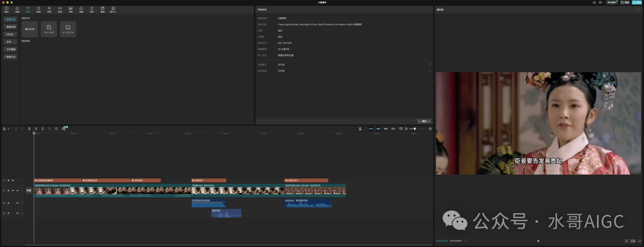Open the 贴纸 stickers panel
The height and width of the screenshot is (247, 644).
38,10
